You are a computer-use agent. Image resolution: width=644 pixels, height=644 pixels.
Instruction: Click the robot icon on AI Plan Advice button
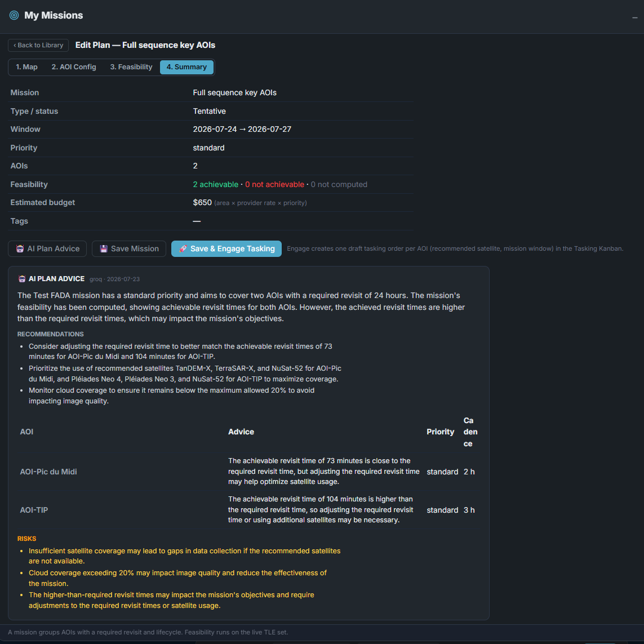click(20, 248)
